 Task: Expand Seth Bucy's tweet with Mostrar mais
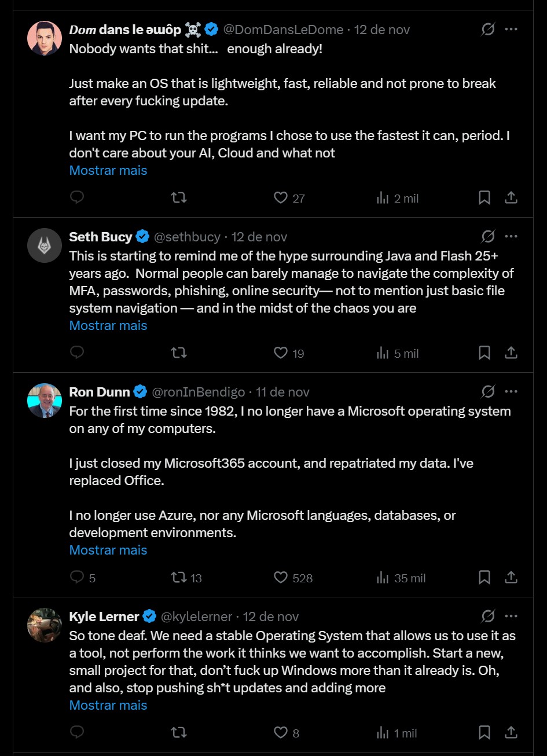[x=108, y=325]
